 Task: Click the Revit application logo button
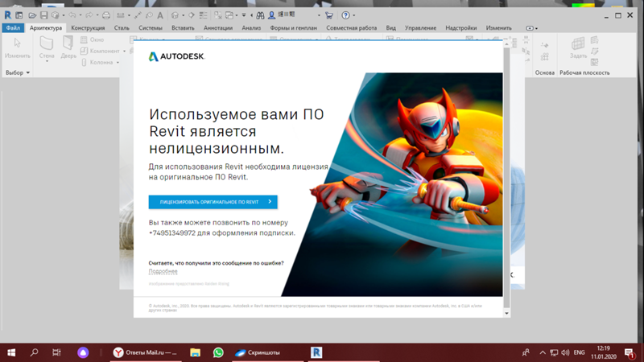tap(8, 15)
